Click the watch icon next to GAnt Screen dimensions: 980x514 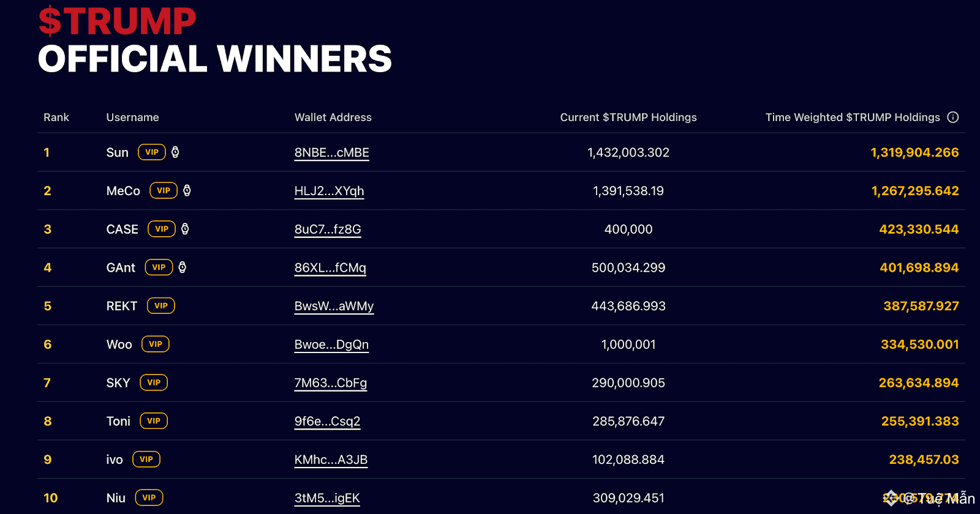tap(182, 267)
